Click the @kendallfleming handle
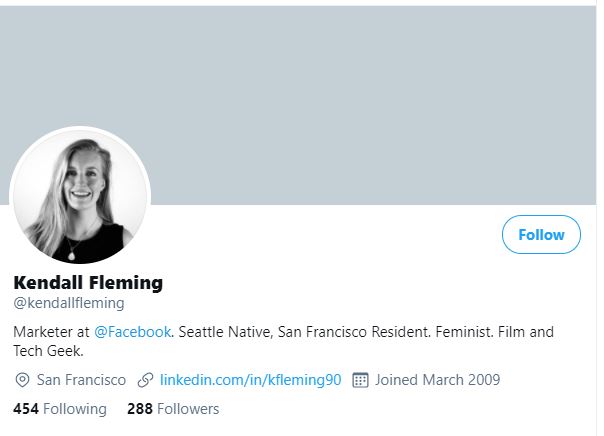This screenshot has height=436, width=604. click(x=69, y=303)
